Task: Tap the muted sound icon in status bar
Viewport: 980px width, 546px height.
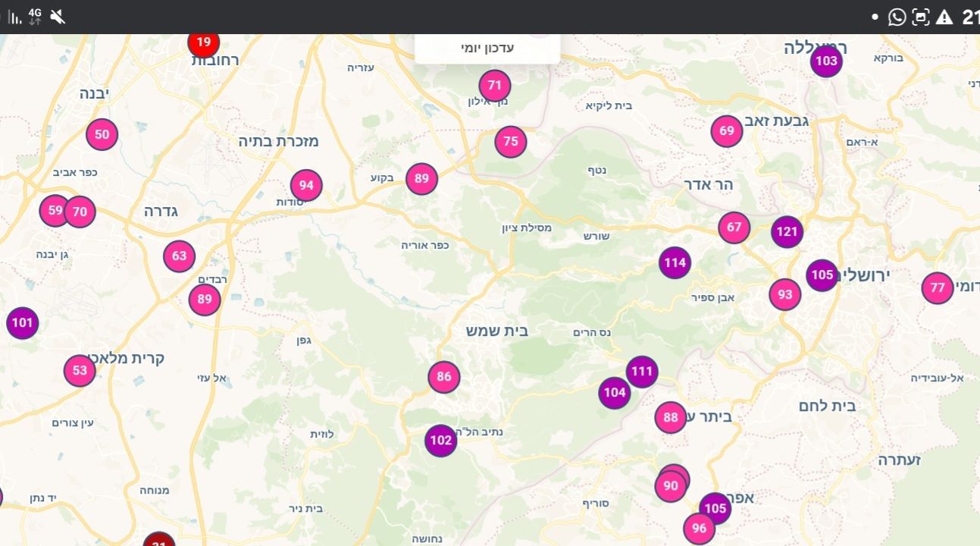Action: 58,17
